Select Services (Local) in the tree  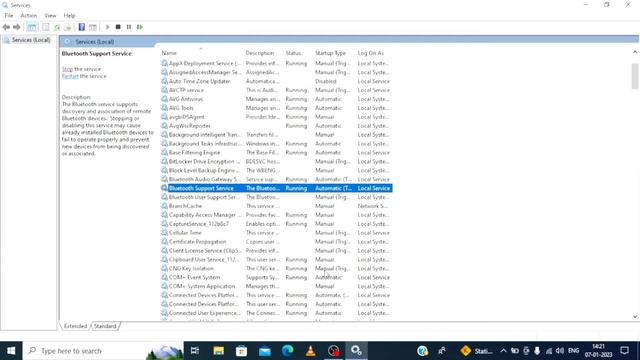(31, 40)
